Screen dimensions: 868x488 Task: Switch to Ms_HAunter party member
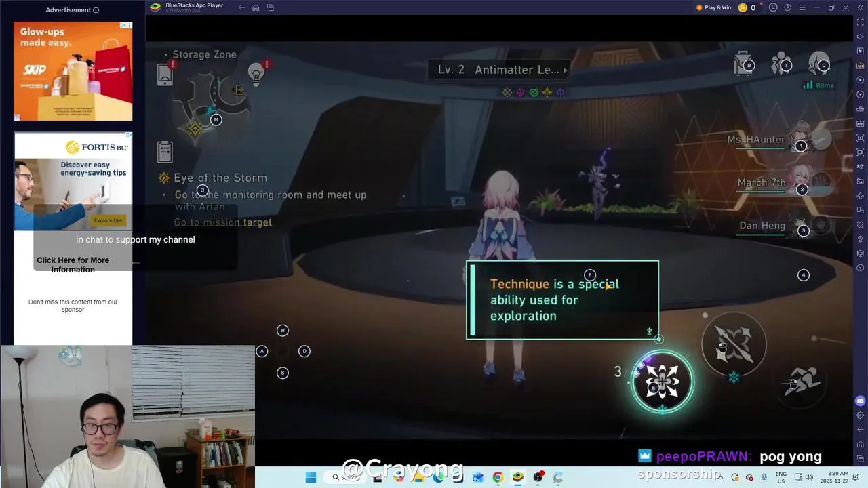[780, 140]
